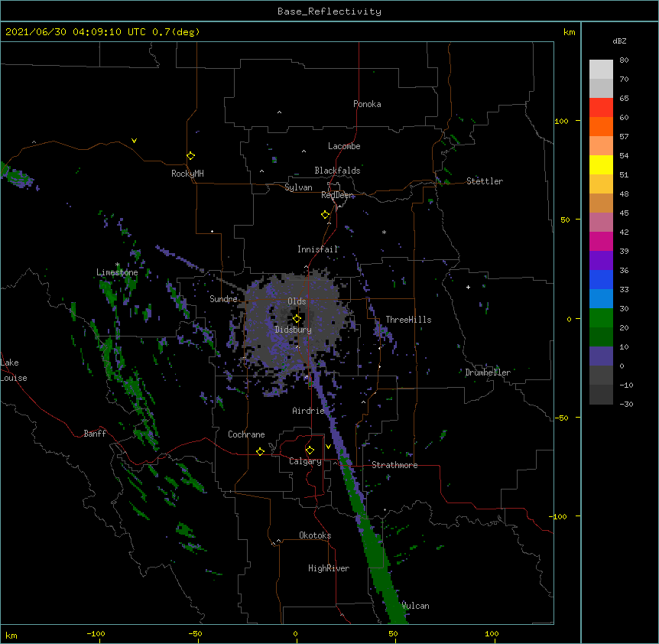Click the Banff label
Image resolution: width=659 pixels, height=644 pixels.
click(95, 434)
